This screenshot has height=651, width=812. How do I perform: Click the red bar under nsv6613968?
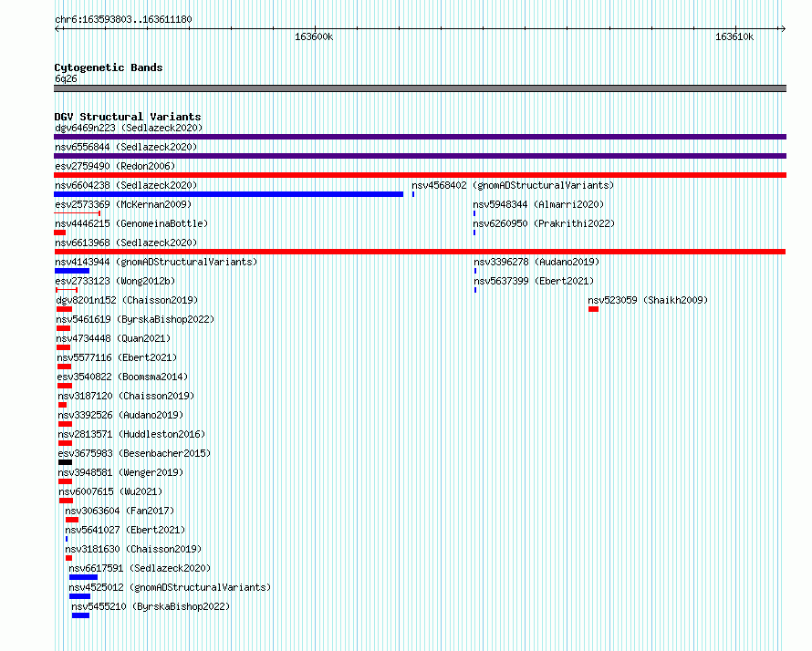point(420,252)
